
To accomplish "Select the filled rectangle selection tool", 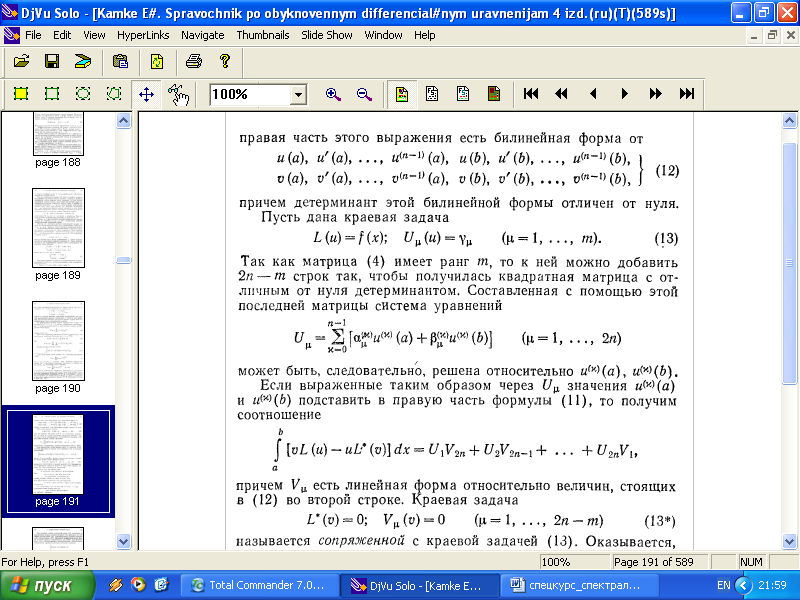I will pyautogui.click(x=21, y=94).
